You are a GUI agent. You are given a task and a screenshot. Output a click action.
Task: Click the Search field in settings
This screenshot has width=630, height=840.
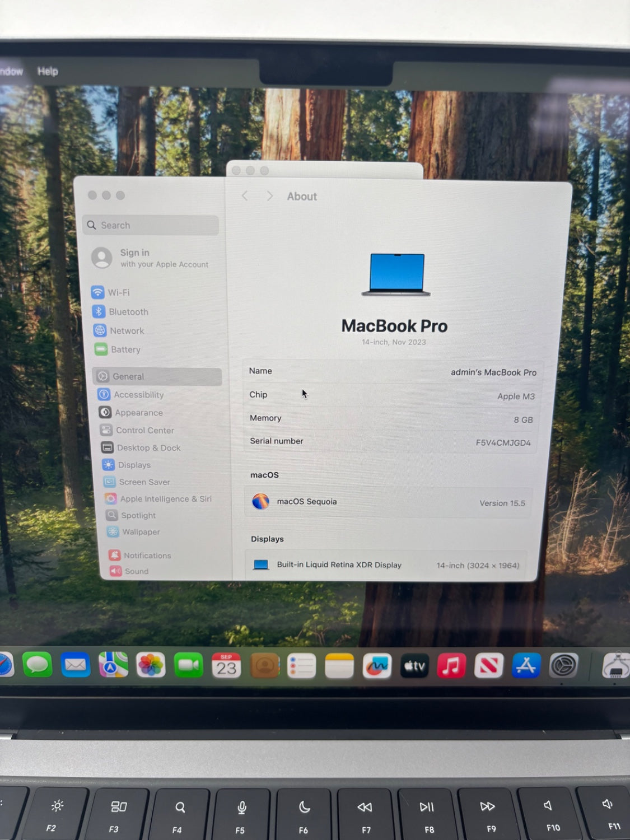coord(151,225)
